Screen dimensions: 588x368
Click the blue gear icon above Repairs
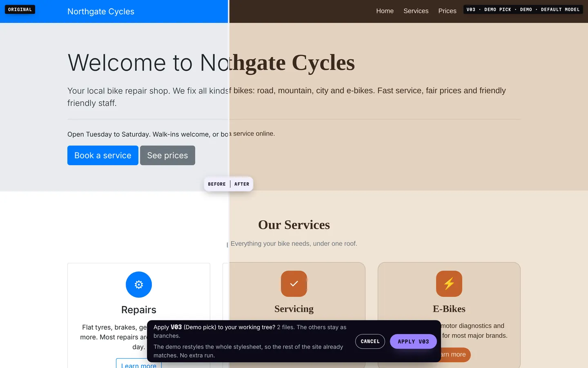pyautogui.click(x=139, y=285)
